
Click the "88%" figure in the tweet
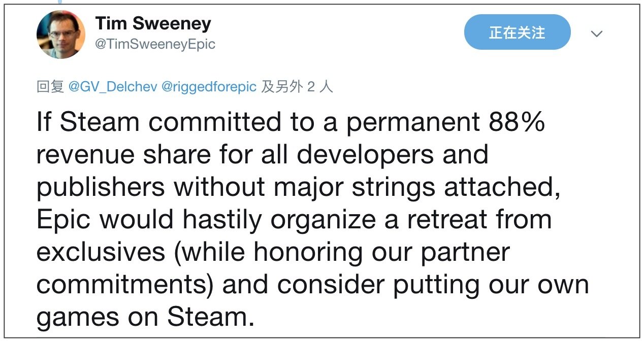516,122
